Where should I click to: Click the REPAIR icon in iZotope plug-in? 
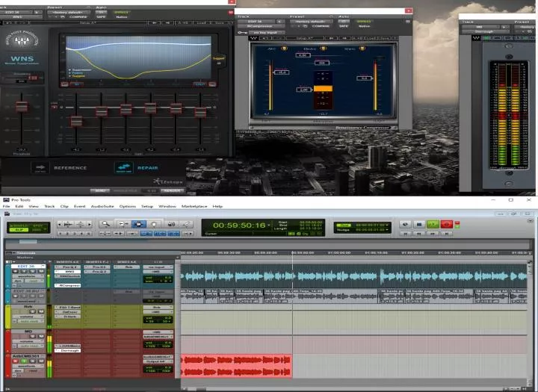pyautogui.click(x=124, y=168)
